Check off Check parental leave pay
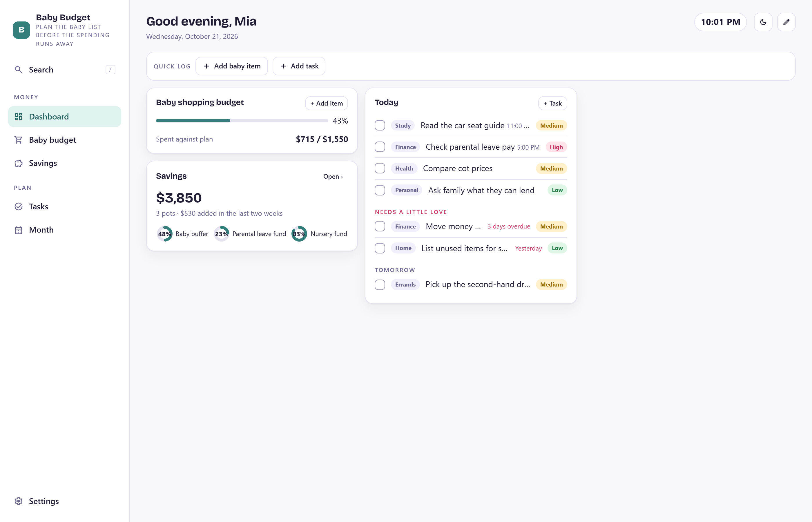 click(380, 147)
